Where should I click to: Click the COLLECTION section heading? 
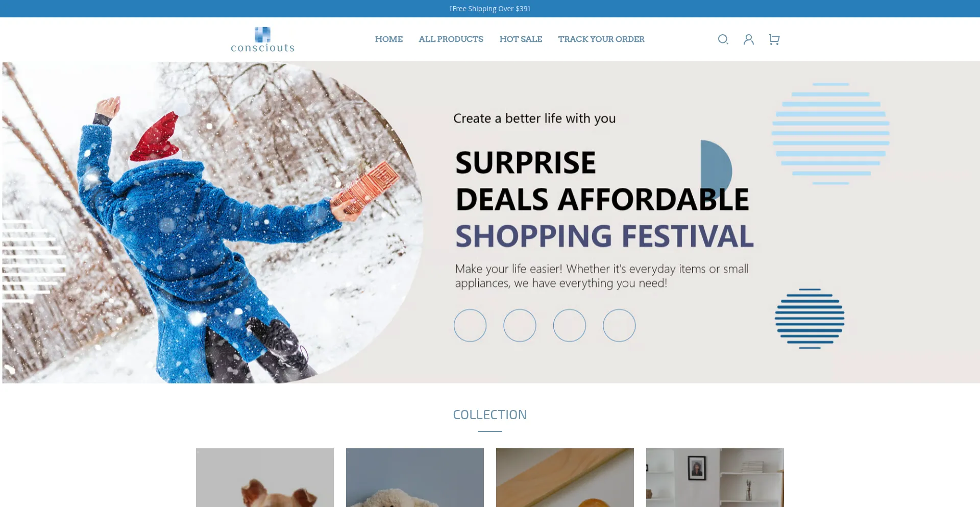[490, 415]
